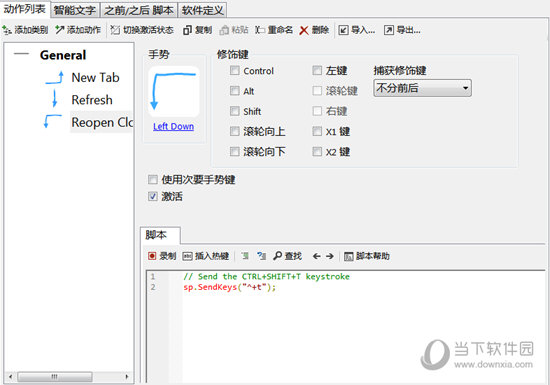The height and width of the screenshot is (385, 550).
Task: Check the X1 键 checkbox
Action: click(x=317, y=131)
